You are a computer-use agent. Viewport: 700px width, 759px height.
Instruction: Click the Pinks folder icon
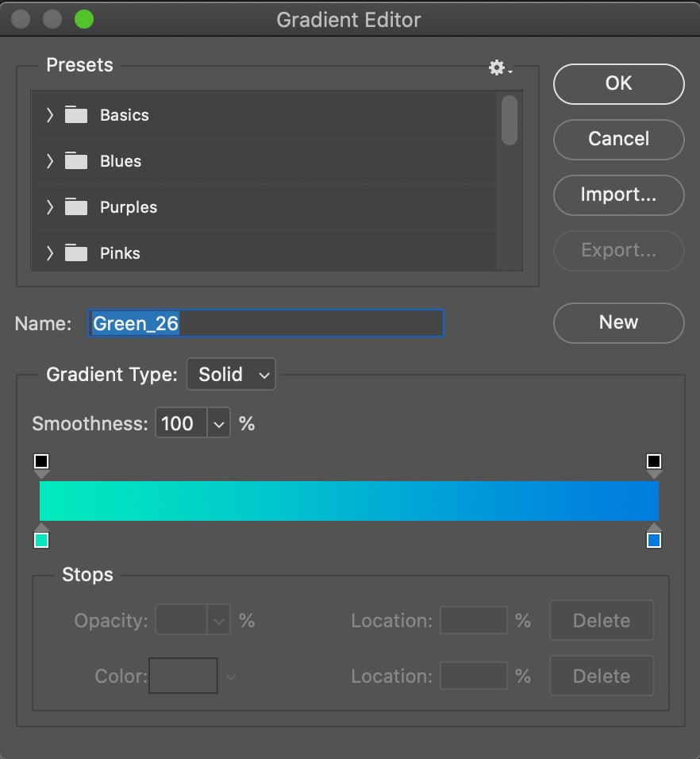(x=76, y=253)
